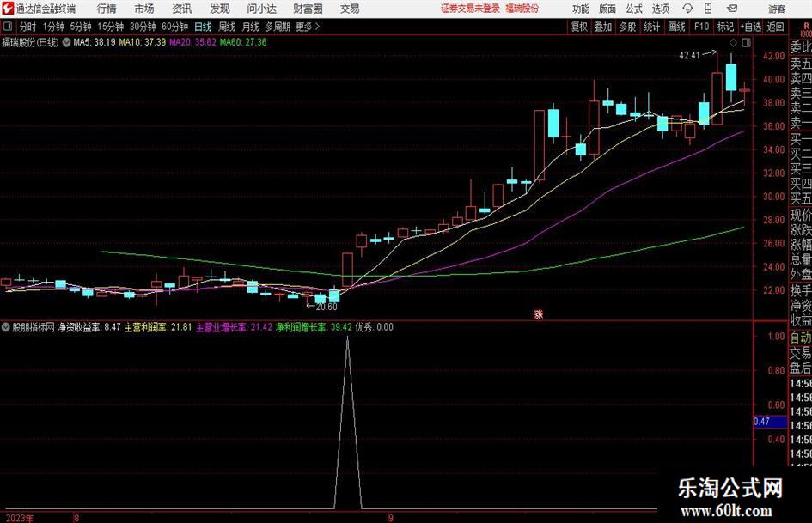Toggle the right info panel icon
Image resolution: width=812 pixels, height=523 pixels.
[746, 43]
